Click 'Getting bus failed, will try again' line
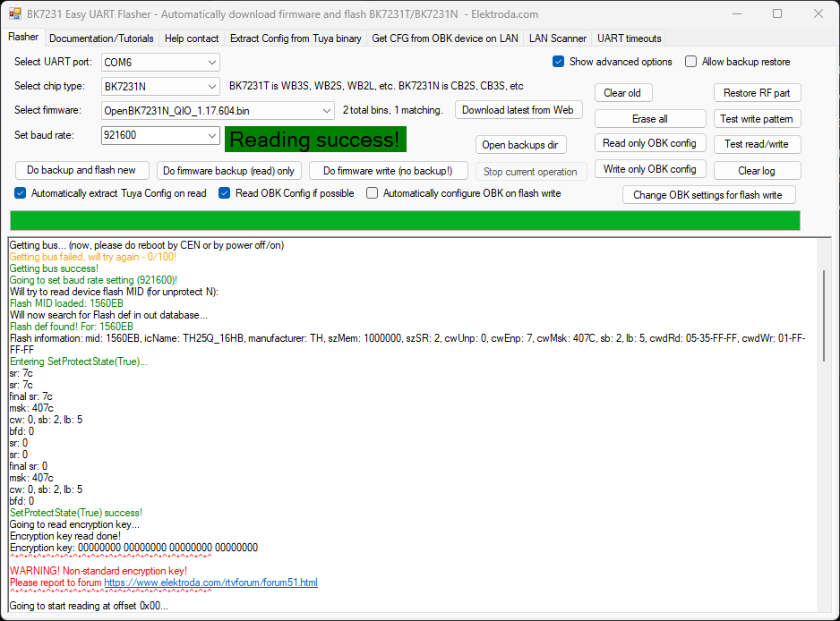840x621 pixels. [92, 257]
